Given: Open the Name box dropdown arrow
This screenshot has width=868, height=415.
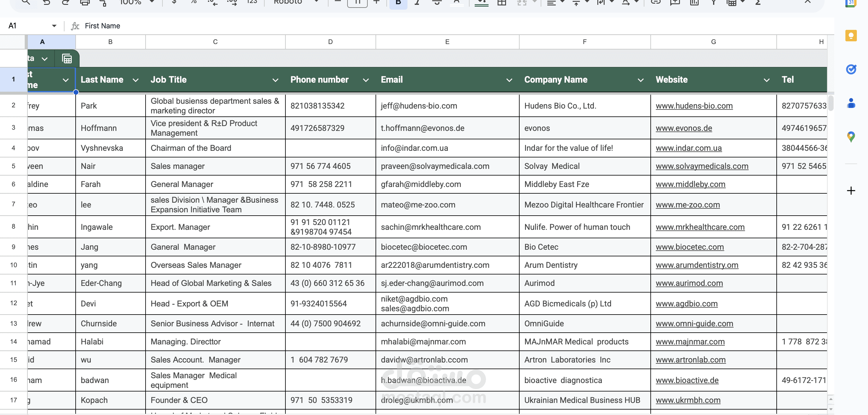Looking at the screenshot, I should (x=54, y=26).
